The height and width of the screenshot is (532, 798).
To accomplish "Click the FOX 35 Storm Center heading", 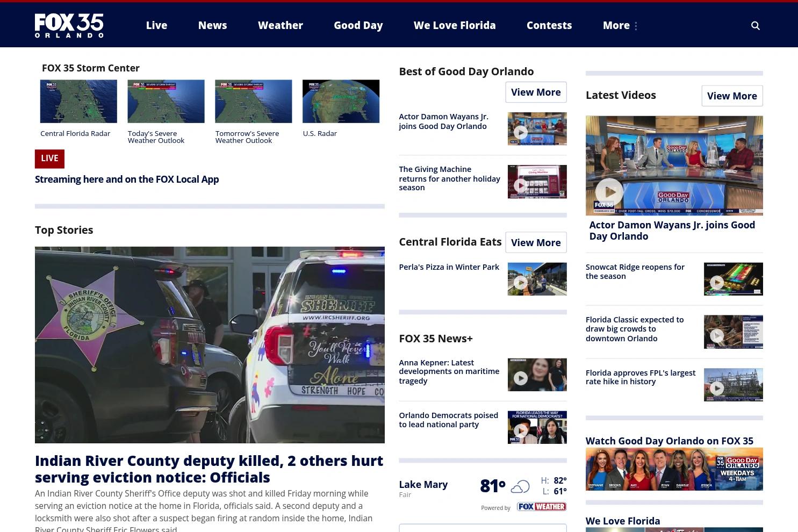I will (x=90, y=68).
